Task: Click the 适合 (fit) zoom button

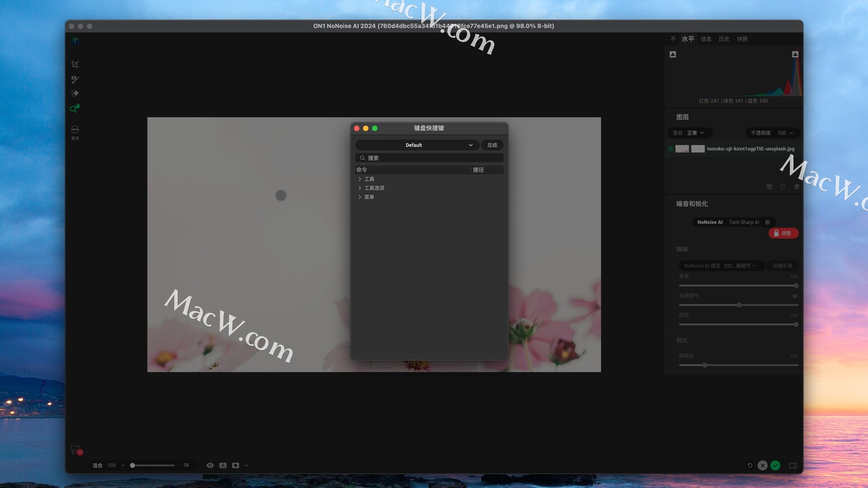Action: tap(98, 465)
